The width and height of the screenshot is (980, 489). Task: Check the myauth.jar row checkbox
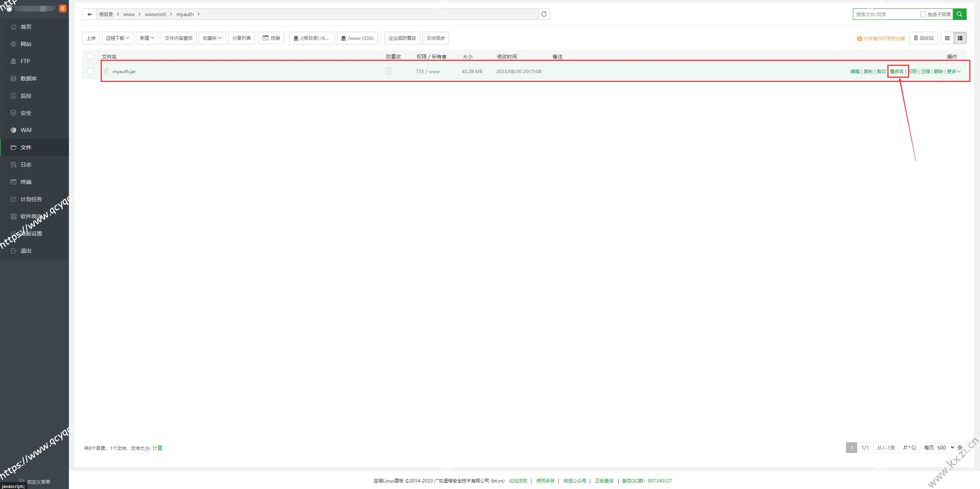(90, 71)
